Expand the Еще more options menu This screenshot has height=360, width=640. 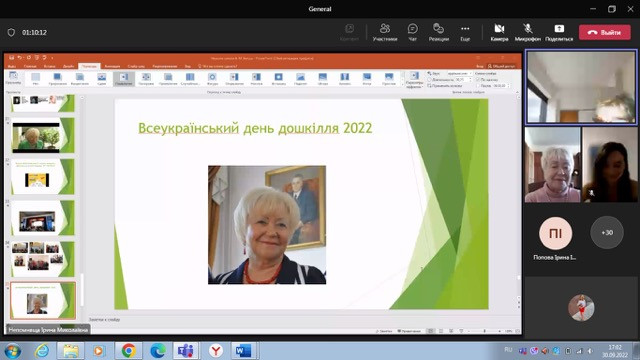point(465,32)
